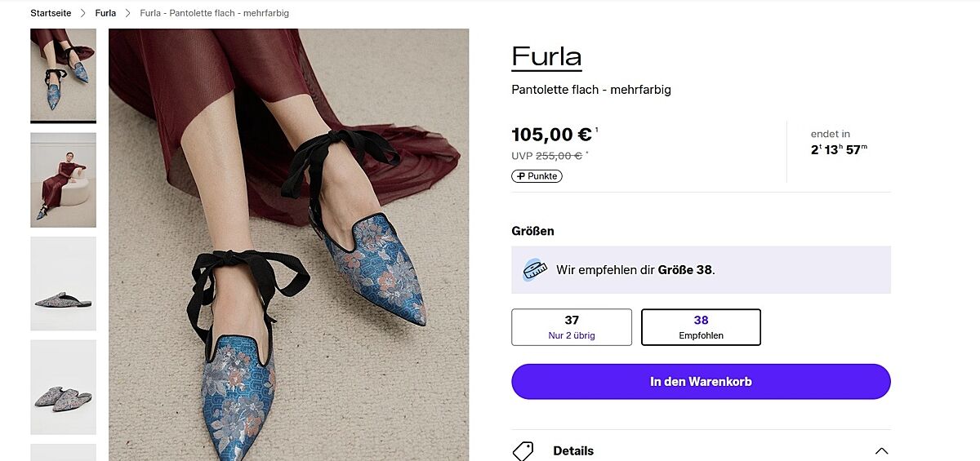The image size is (980, 461).
Task: Click the Punkte points badge
Action: click(537, 176)
